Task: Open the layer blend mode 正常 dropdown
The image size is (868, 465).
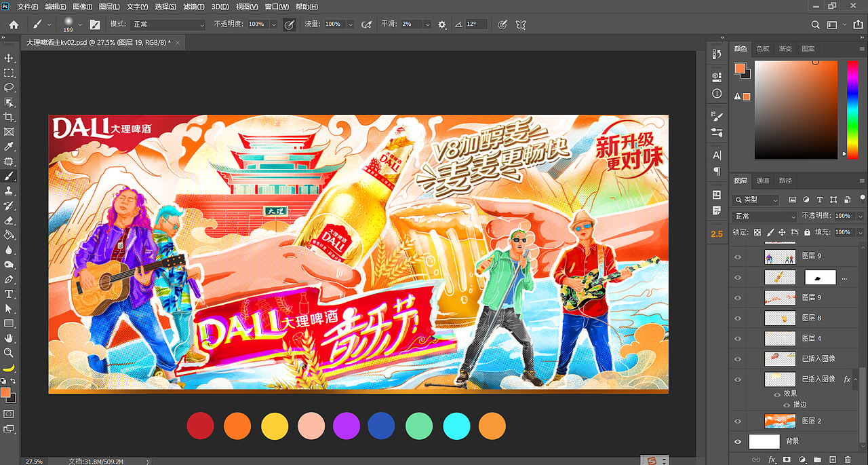Action: coord(765,216)
